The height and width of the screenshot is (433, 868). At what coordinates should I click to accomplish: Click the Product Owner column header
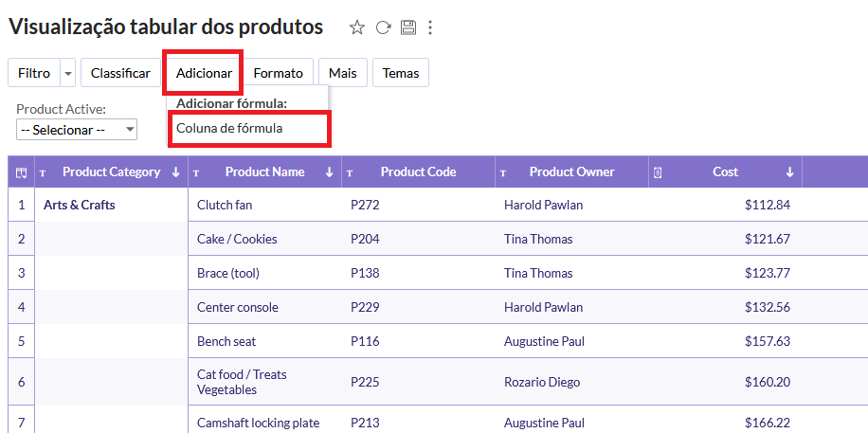tap(571, 172)
